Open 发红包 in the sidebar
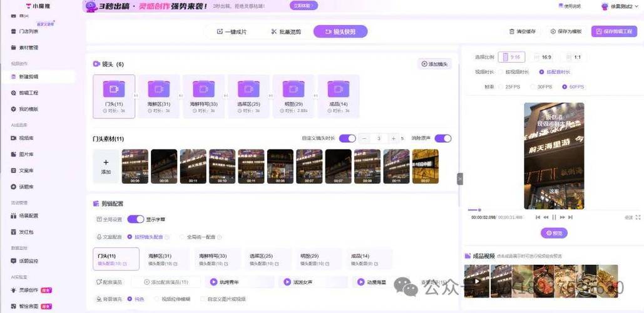This screenshot has height=313, width=644. click(22, 232)
